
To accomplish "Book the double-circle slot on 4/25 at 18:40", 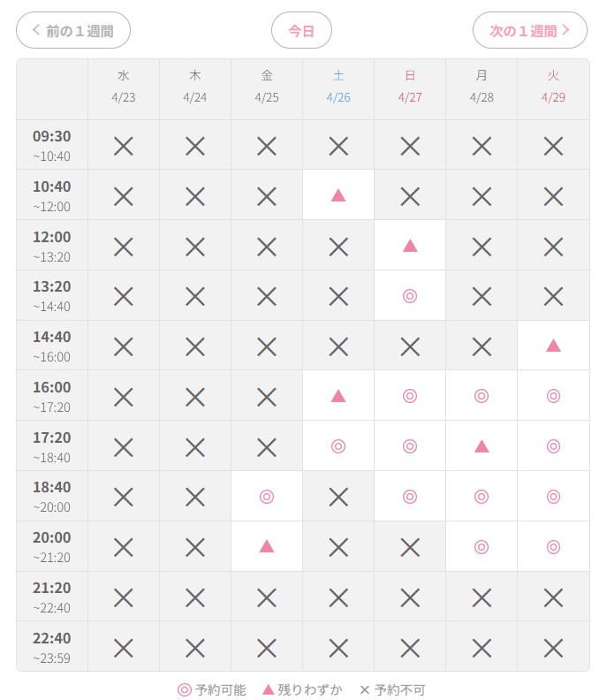I will click(267, 497).
